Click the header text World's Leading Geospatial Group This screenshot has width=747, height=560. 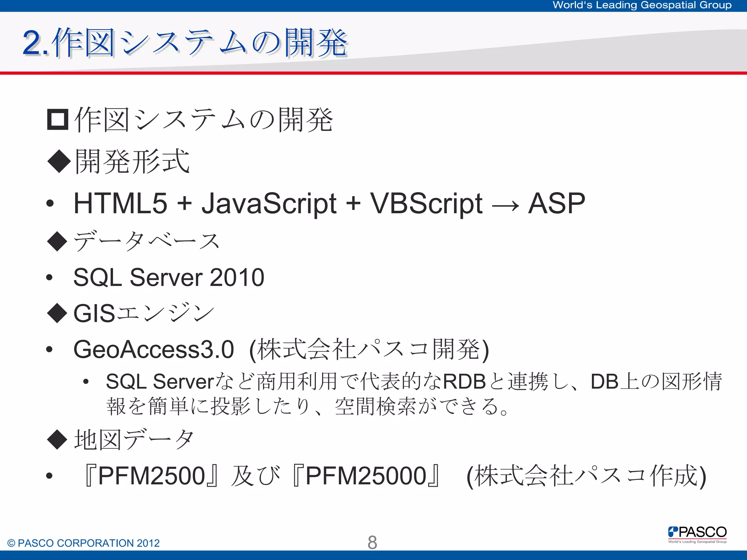pyautogui.click(x=642, y=5)
